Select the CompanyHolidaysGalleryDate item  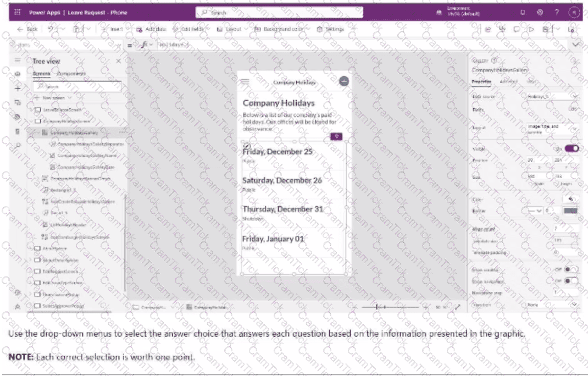click(86, 167)
